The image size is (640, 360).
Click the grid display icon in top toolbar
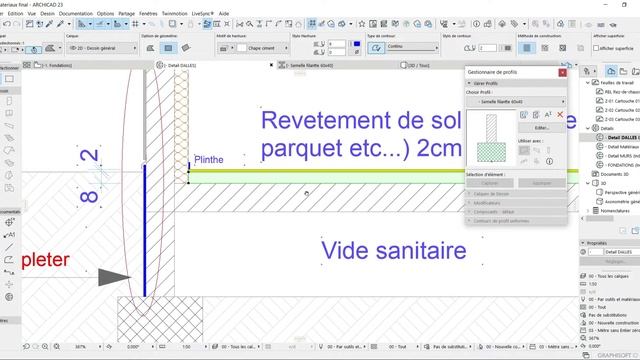(x=136, y=24)
